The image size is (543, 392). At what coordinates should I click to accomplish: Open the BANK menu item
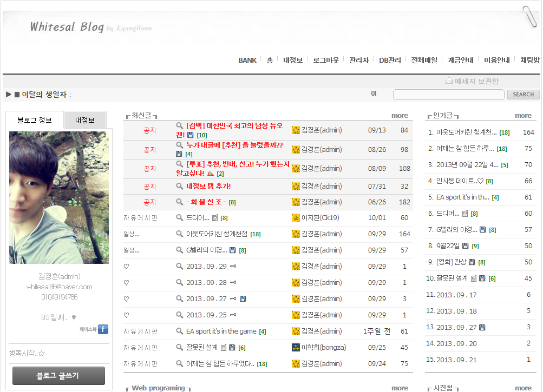[247, 60]
